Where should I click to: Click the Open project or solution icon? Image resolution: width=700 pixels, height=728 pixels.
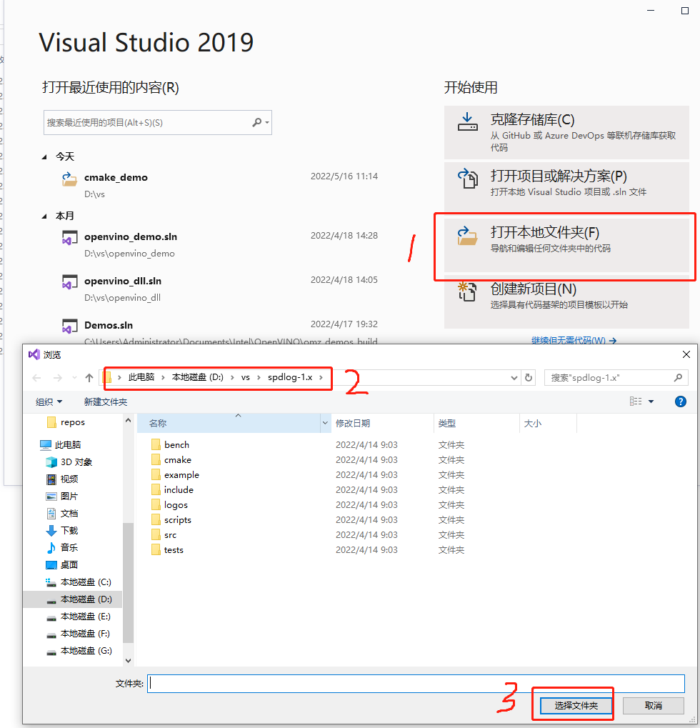[x=467, y=179]
